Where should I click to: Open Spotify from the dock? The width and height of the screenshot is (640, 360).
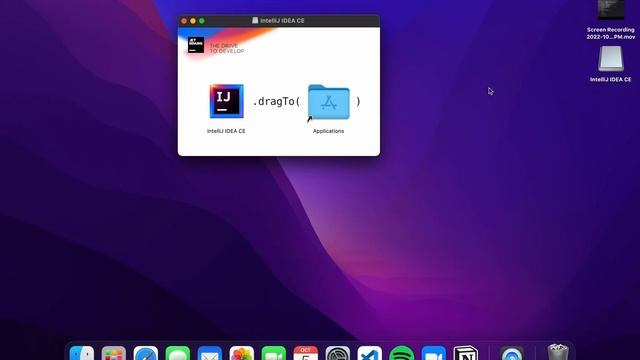point(402,353)
